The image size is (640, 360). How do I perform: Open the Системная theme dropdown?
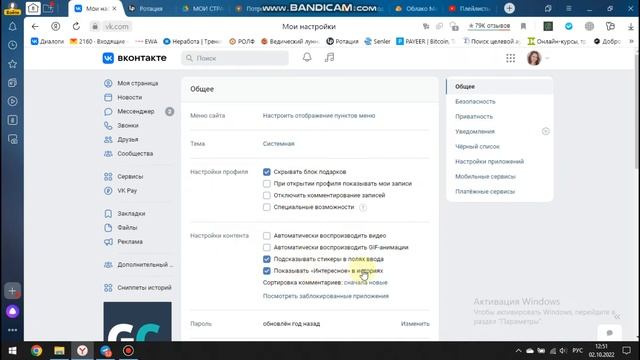coord(278,144)
